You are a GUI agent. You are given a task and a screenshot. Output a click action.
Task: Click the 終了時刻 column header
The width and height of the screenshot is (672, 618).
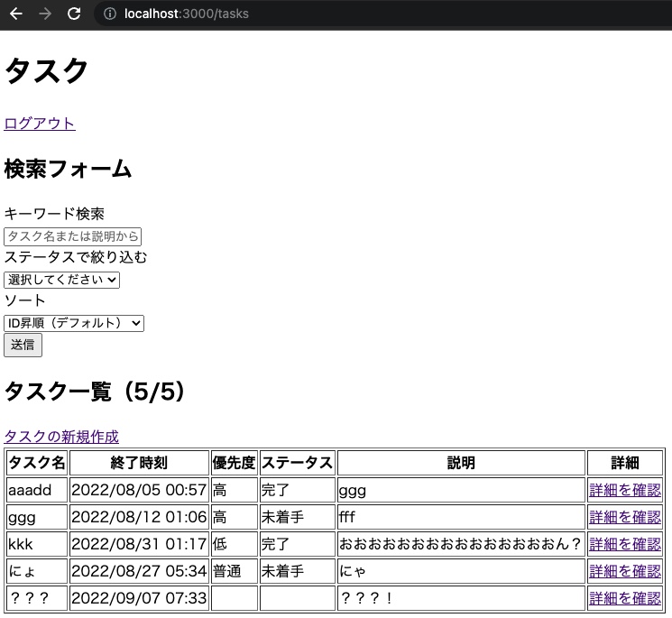pos(139,463)
